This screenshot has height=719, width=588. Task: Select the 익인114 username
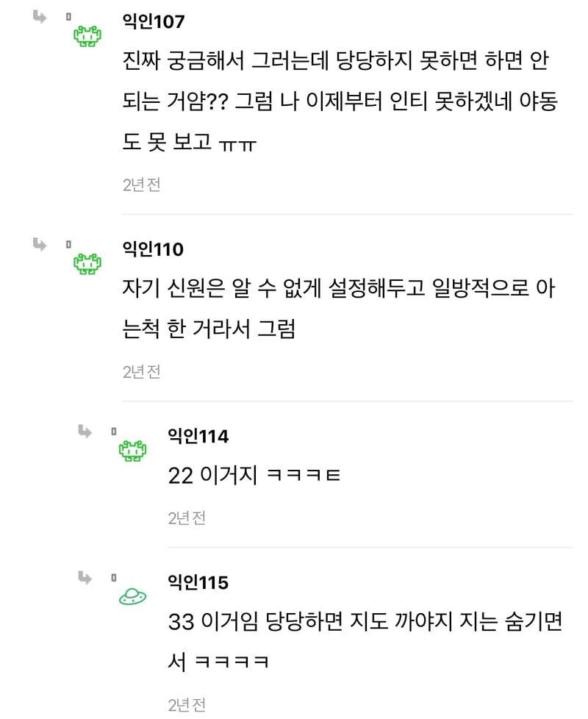(198, 437)
